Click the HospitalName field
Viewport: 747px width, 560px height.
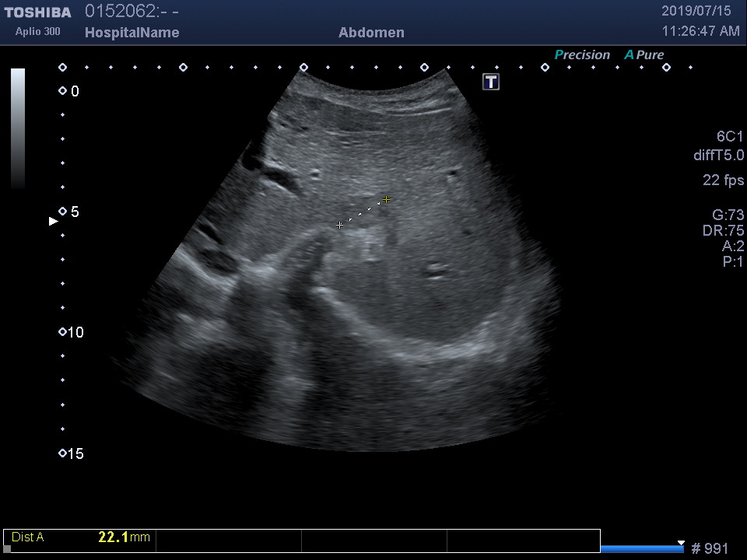point(132,33)
